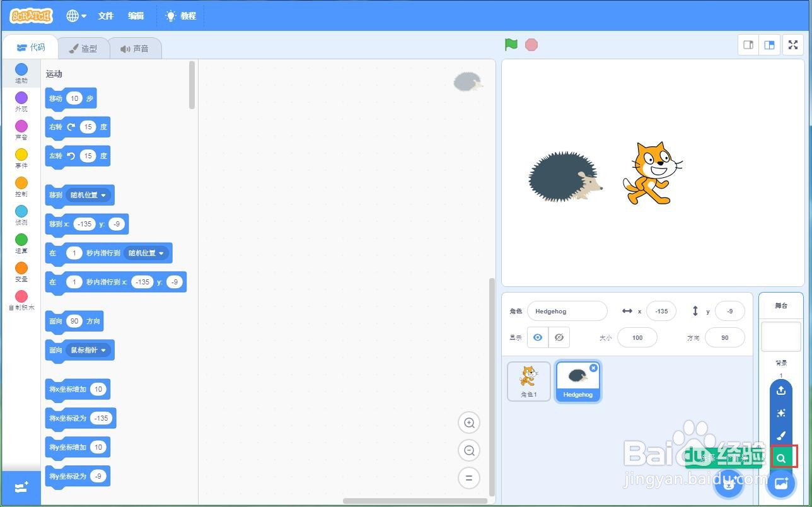Click the cat sprite on stage
This screenshot has width=812, height=507.
[x=652, y=173]
